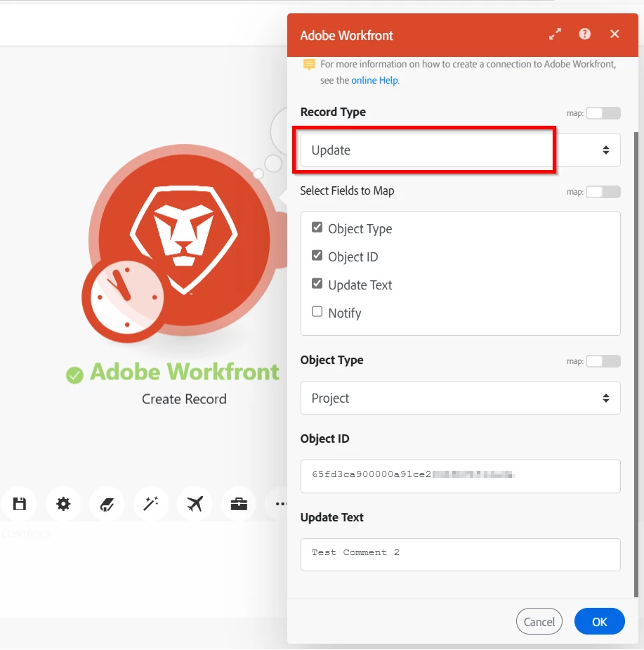Toggle the map switch for Select Fields to Map
This screenshot has height=650, width=644.
(x=603, y=192)
